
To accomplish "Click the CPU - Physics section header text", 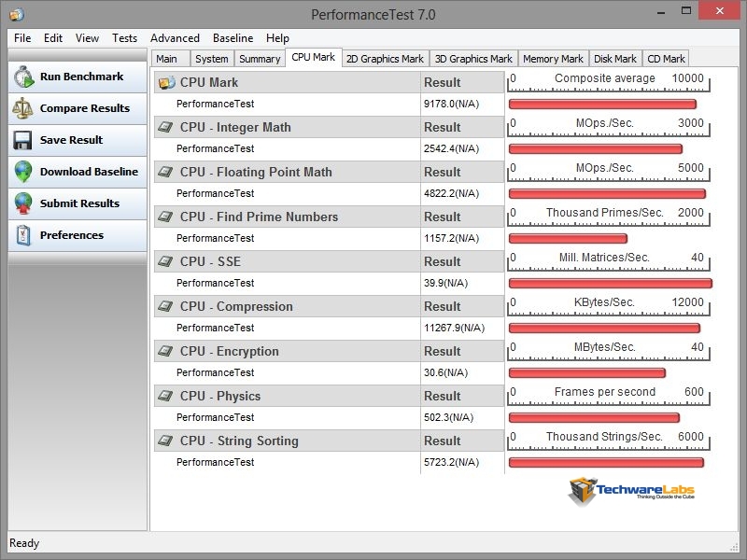I will pos(220,396).
